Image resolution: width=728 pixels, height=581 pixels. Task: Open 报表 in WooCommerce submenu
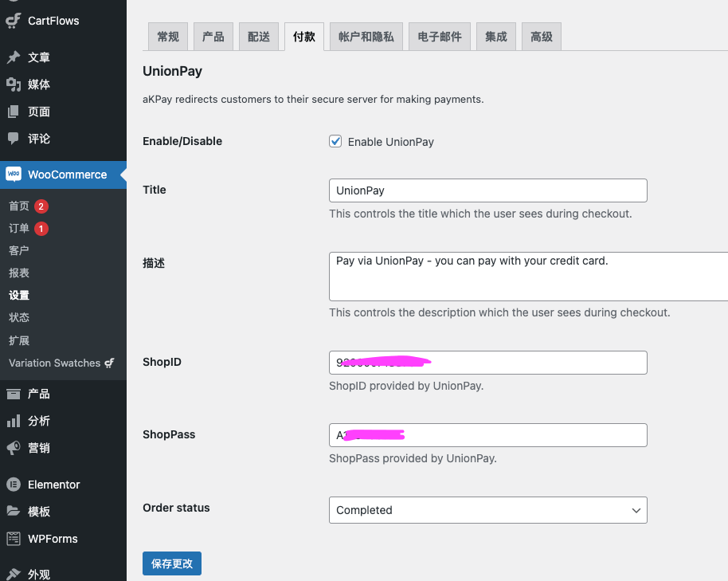click(19, 273)
